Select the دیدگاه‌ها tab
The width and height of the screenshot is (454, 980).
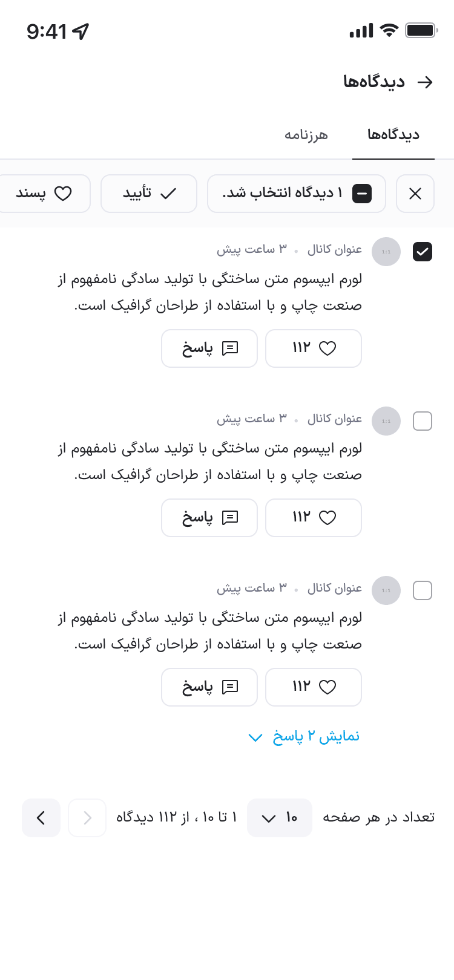[x=393, y=134]
